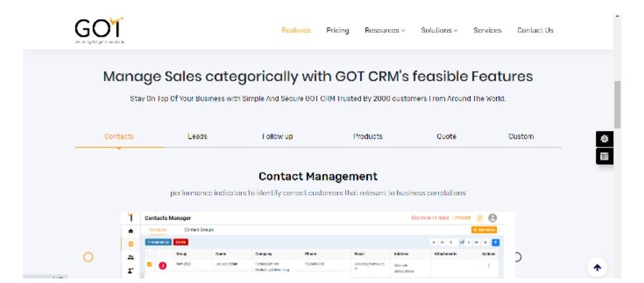Open the floating settings gear widget
Viewport: 644px width, 283px height.
pyautogui.click(x=605, y=139)
